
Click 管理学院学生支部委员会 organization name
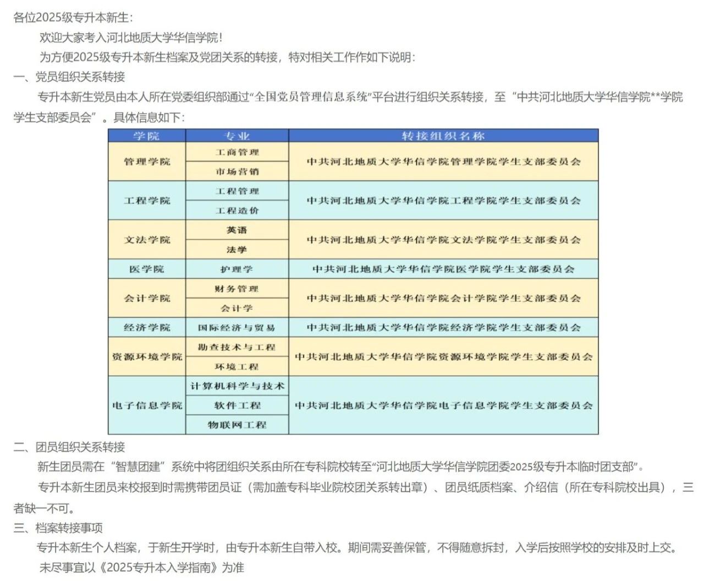coord(443,162)
